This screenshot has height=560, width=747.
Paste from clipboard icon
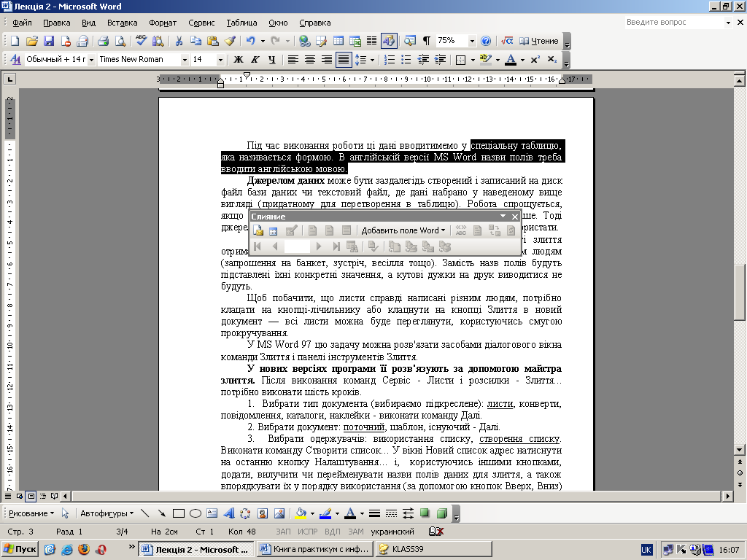212,41
